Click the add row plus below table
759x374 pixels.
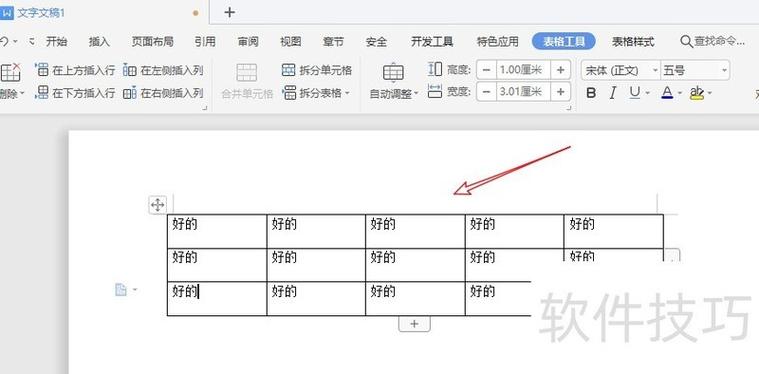pos(414,324)
